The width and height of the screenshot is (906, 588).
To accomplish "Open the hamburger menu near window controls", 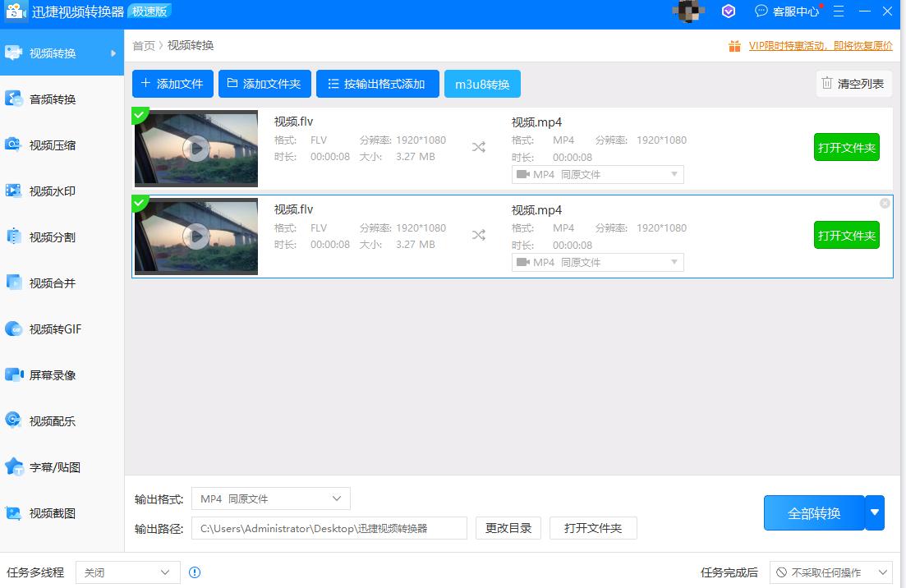I will pyautogui.click(x=837, y=11).
